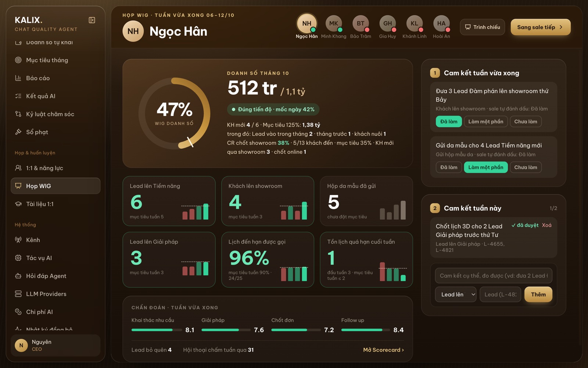This screenshot has width=588, height=368.
Task: Open Báo cáo chart icon
Action: click(18, 78)
